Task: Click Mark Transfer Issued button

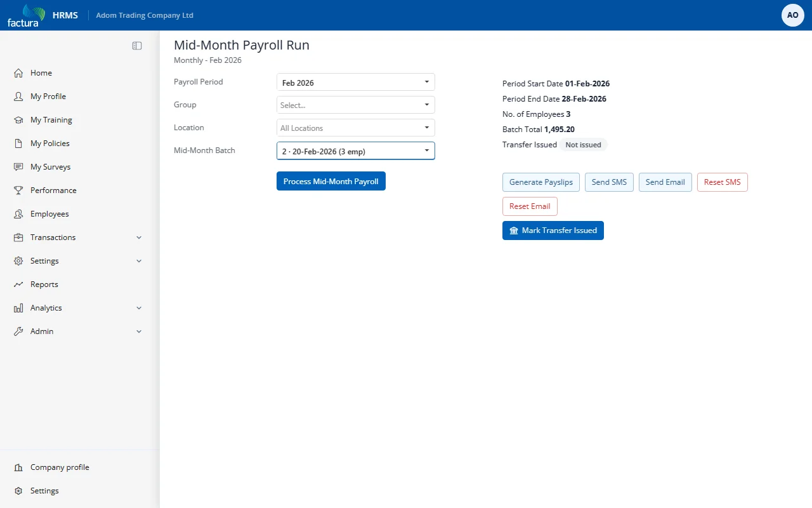Action: tap(553, 231)
